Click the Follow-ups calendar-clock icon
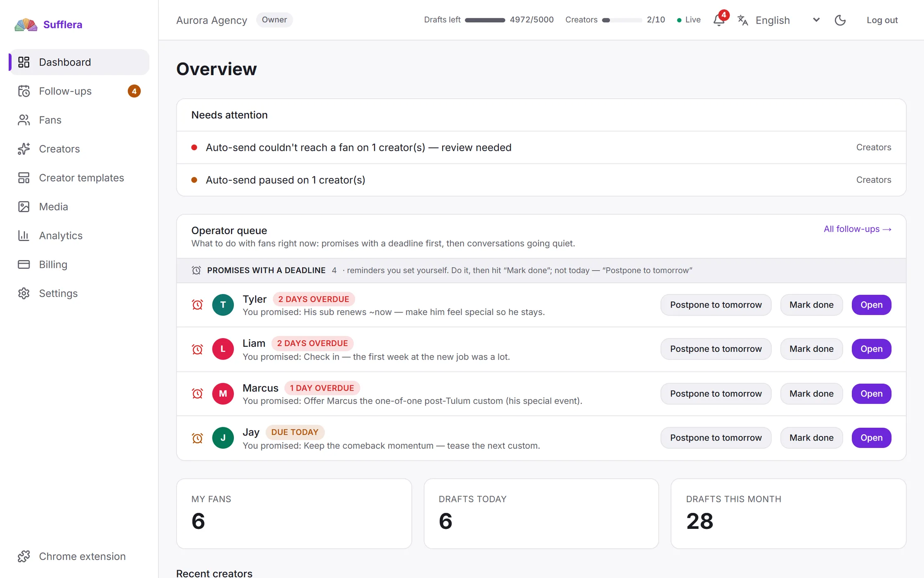Image resolution: width=924 pixels, height=578 pixels. pyautogui.click(x=24, y=91)
